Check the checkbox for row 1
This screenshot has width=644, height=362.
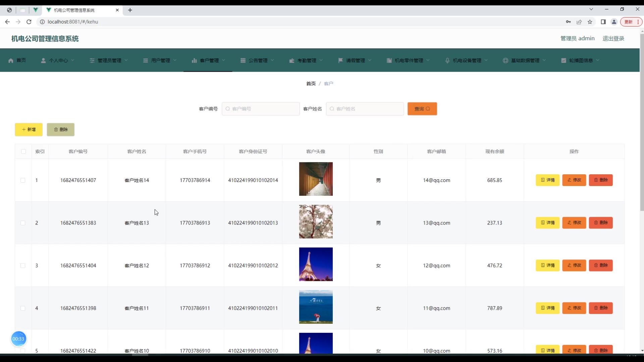click(23, 180)
